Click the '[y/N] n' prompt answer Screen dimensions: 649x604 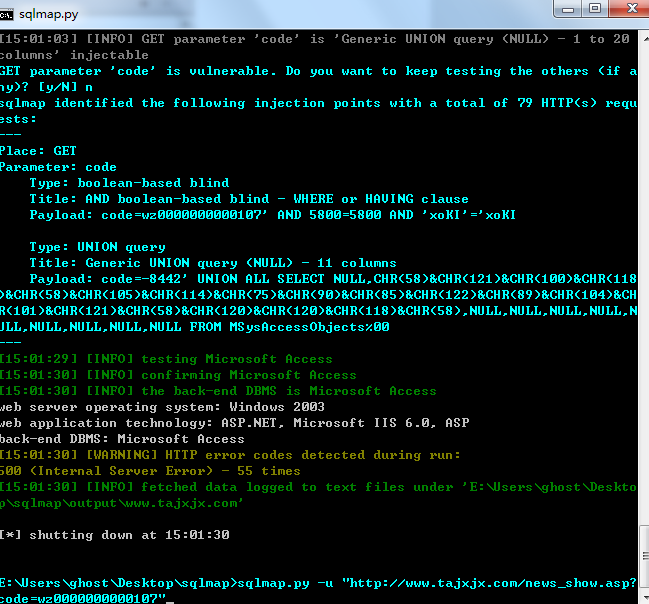pos(65,87)
